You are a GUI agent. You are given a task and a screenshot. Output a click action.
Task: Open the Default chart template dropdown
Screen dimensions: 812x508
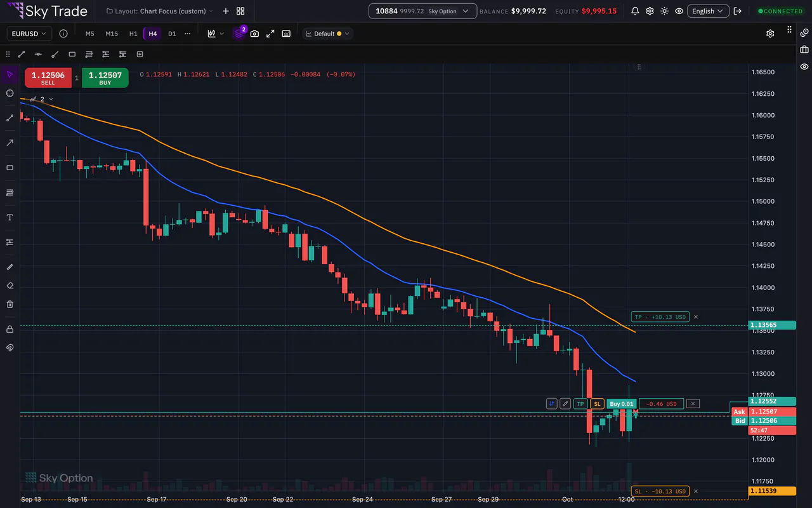[x=327, y=34]
